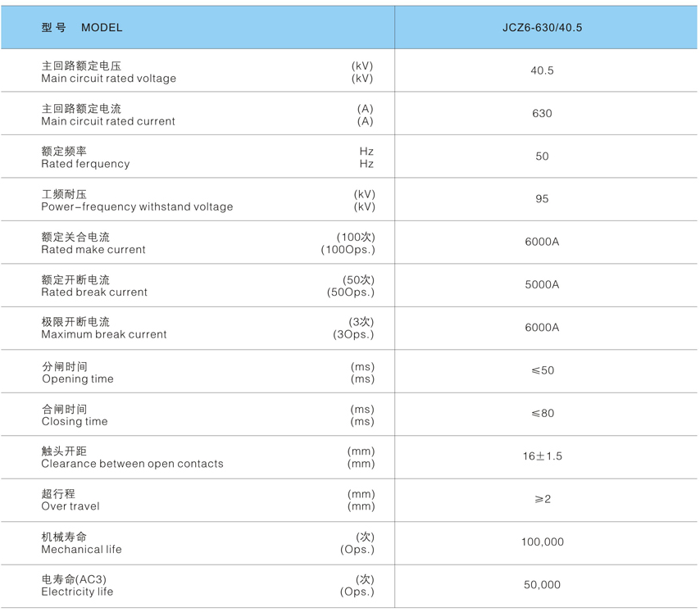Click the 6000A value for Maximum break current

(542, 328)
